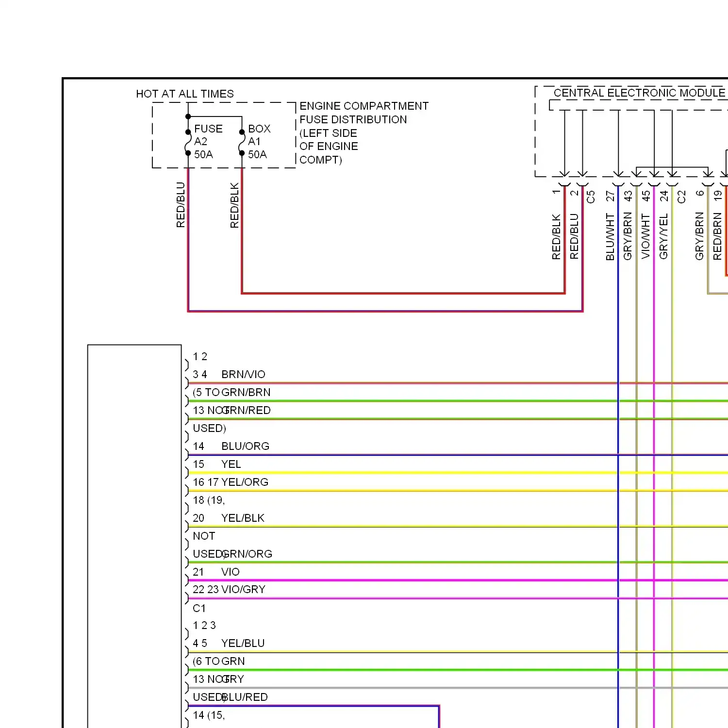The width and height of the screenshot is (728, 728).
Task: Click the GRY wire label
Action: [233, 679]
